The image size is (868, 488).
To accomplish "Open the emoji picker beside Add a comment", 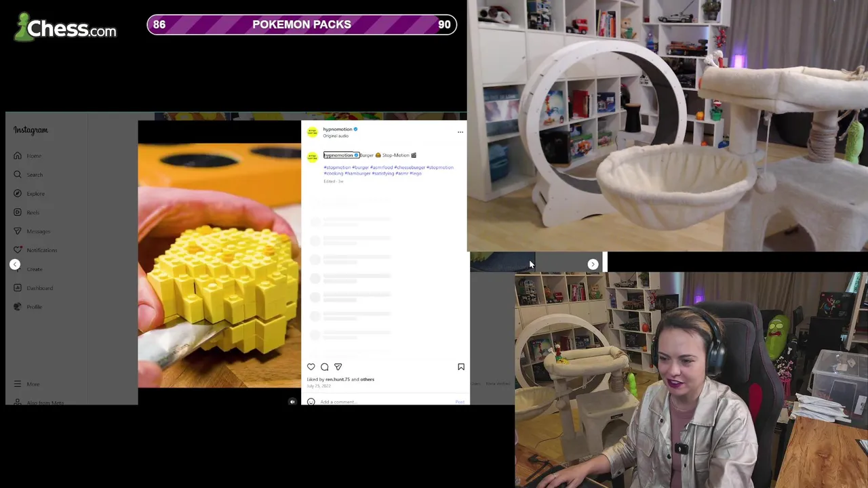I will 311,402.
